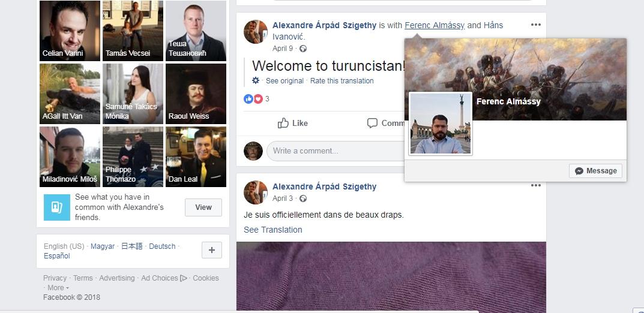Click the View button for common friends
Screen dimensions: 644x313
click(203, 207)
